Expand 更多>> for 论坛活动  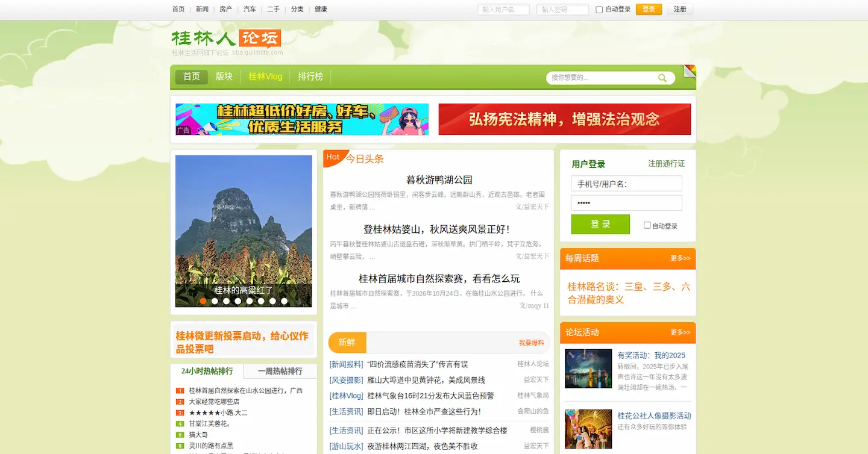681,332
